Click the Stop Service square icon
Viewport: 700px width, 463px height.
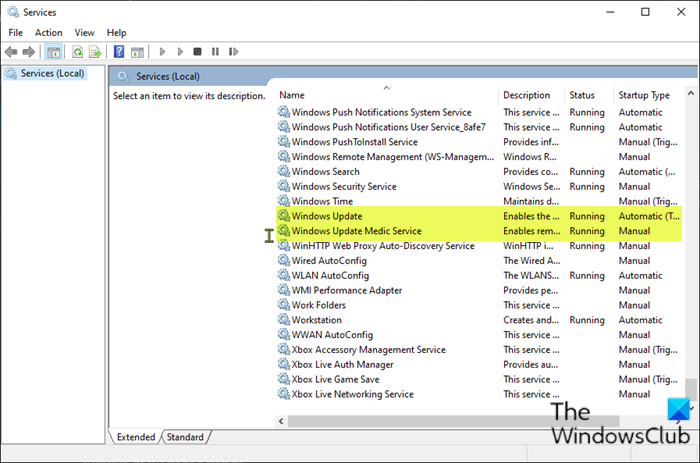[197, 52]
